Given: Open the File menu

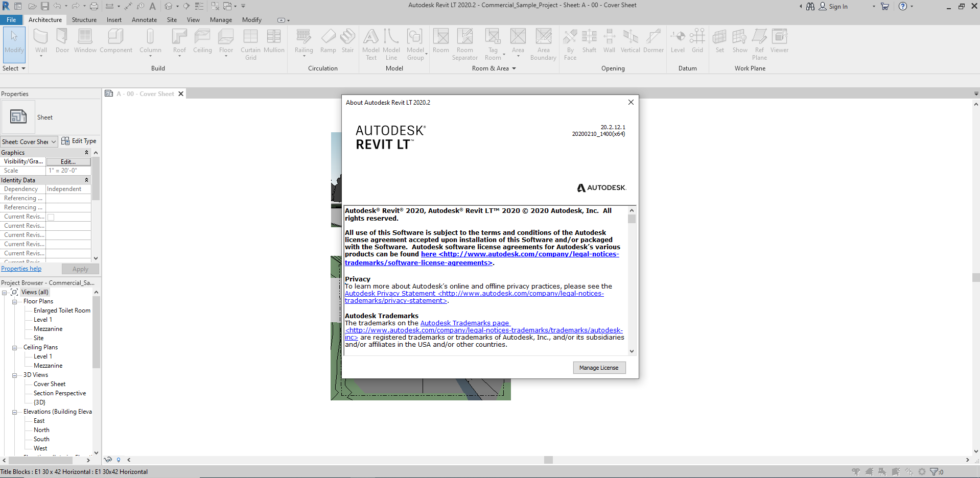Looking at the screenshot, I should pos(11,20).
